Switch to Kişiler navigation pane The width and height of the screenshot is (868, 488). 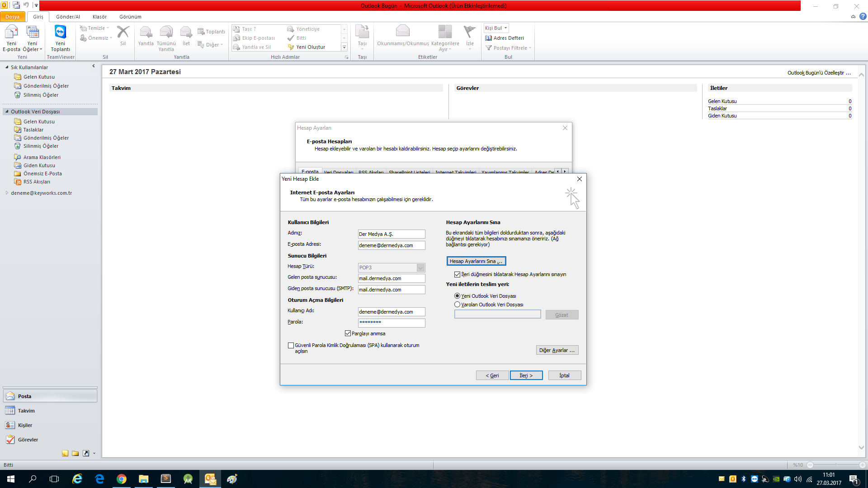coord(50,425)
